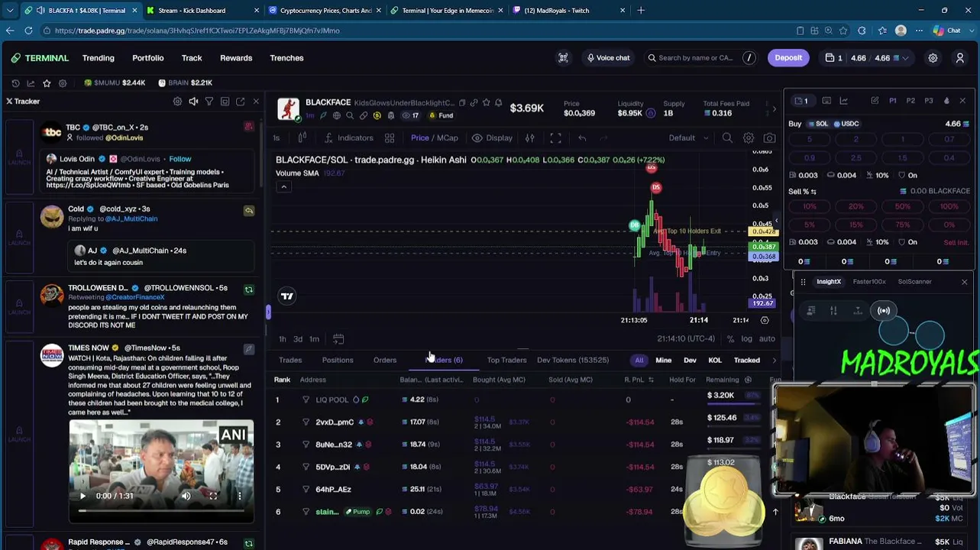Click Sell Init. button
This screenshot has height=550, width=980.
[956, 243]
